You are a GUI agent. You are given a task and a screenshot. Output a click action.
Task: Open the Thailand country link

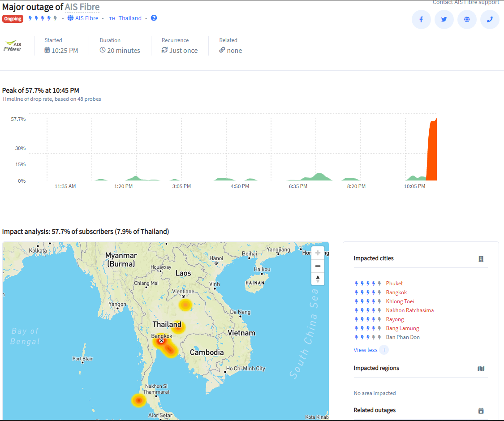click(130, 18)
